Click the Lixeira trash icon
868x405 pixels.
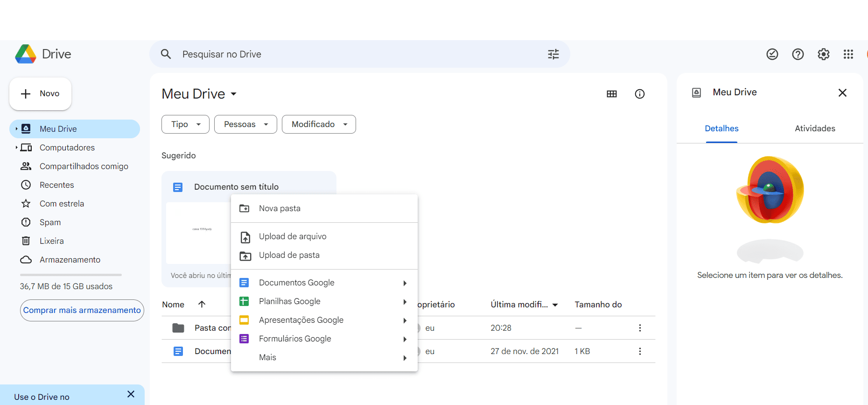click(26, 241)
